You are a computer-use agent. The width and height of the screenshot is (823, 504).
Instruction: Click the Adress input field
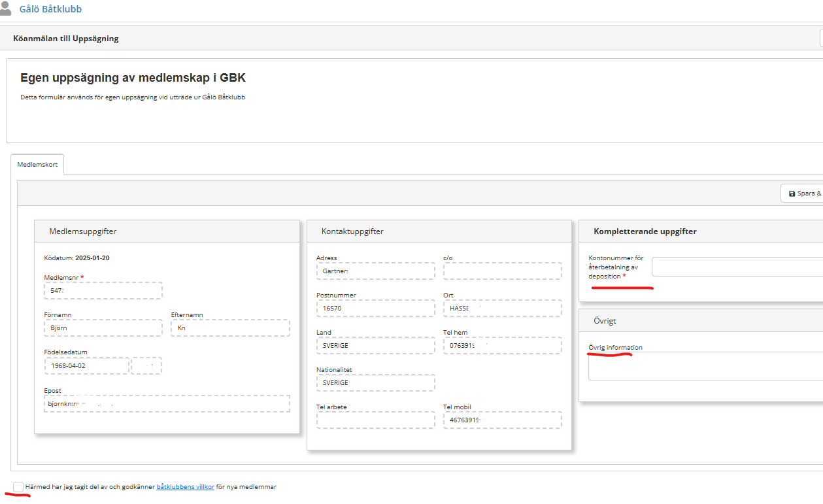[375, 271]
